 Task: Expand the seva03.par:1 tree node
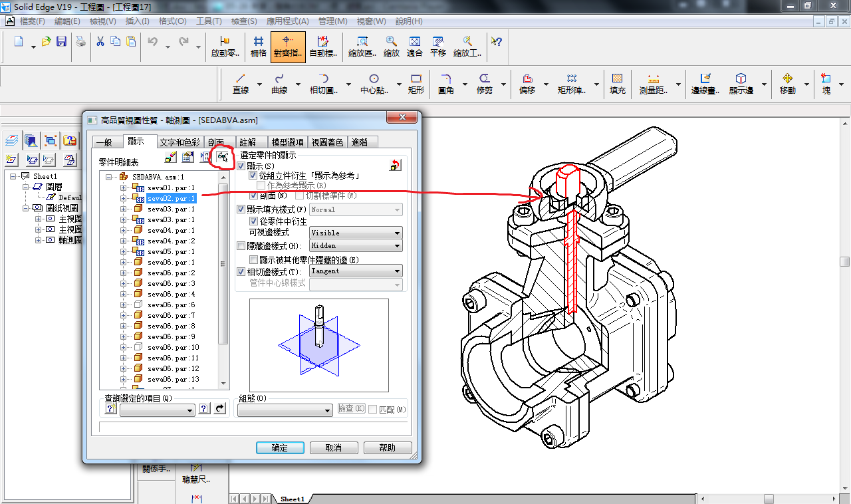click(x=123, y=209)
